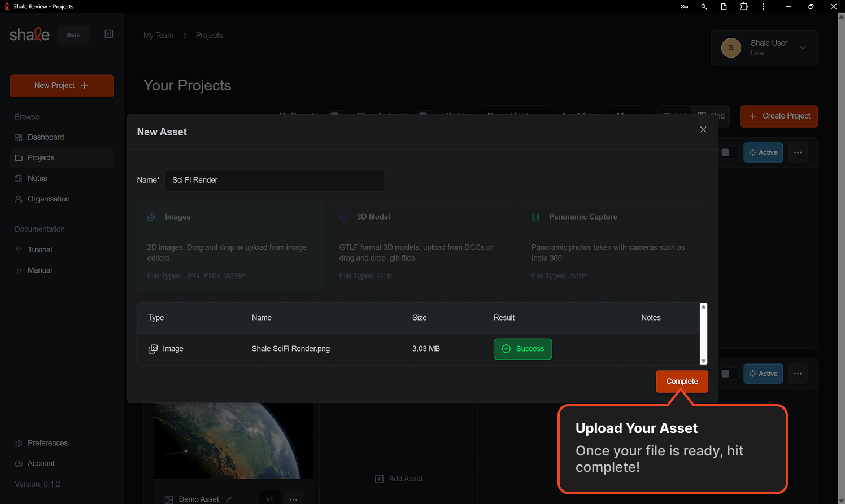Image resolution: width=845 pixels, height=504 pixels.
Task: Click the Preferences gear icon
Action: pyautogui.click(x=19, y=443)
